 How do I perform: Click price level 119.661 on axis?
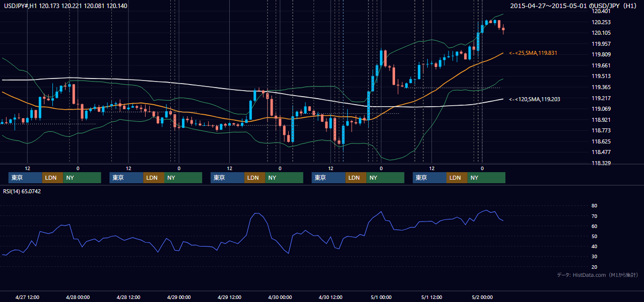pos(601,65)
